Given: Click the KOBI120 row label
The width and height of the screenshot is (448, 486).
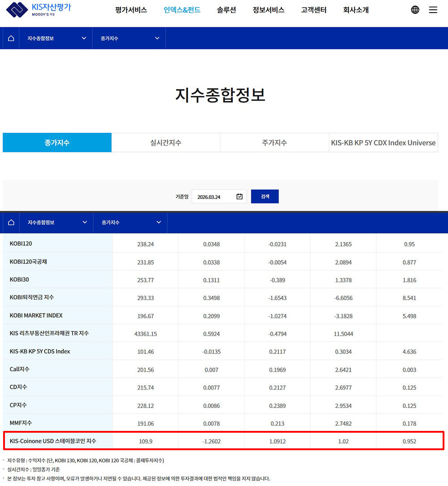Looking at the screenshot, I should tap(21, 244).
